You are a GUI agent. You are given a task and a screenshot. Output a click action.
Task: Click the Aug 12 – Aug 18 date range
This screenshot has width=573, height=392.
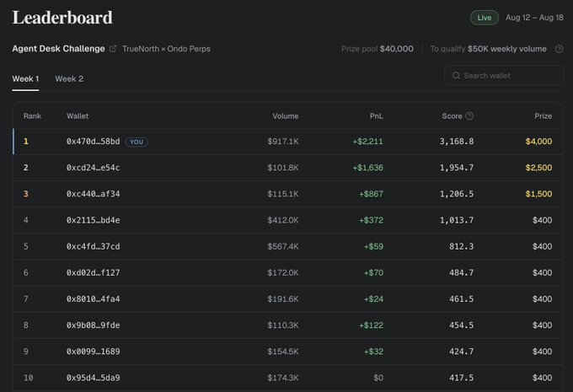pos(534,18)
